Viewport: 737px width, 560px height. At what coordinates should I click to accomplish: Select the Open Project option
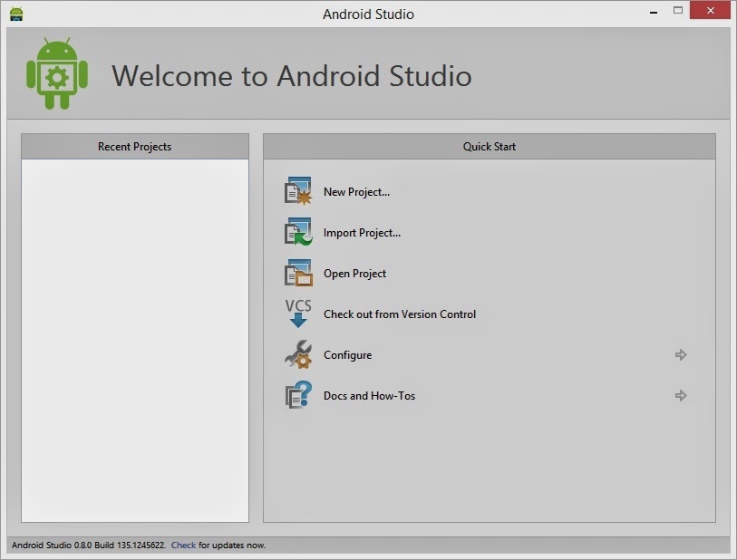[x=354, y=274]
